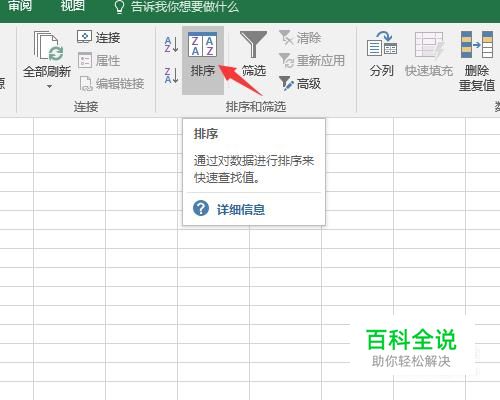
Task: Click the 分列 text to columns icon
Action: (382, 44)
